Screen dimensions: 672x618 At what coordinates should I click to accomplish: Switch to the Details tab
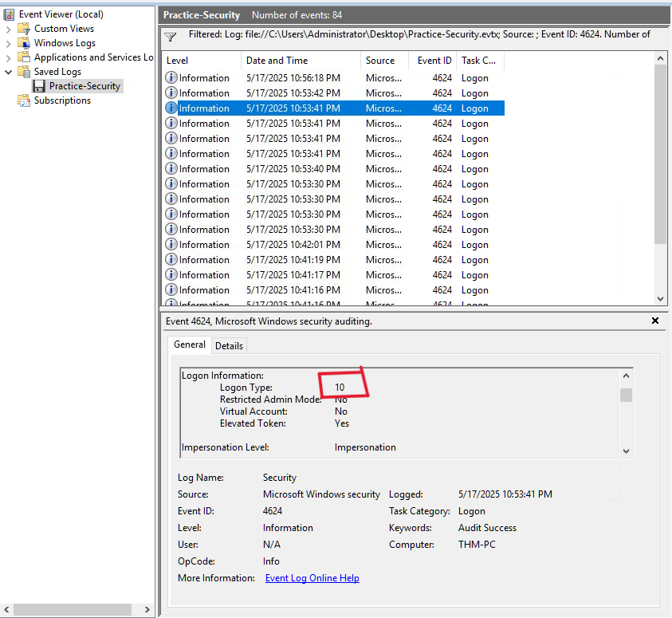click(230, 345)
